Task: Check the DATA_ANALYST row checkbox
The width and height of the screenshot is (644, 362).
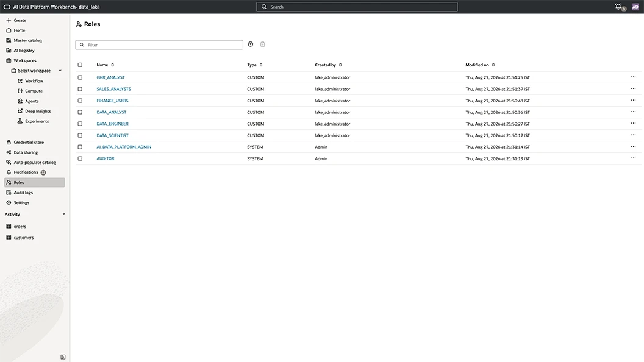Action: pyautogui.click(x=80, y=112)
